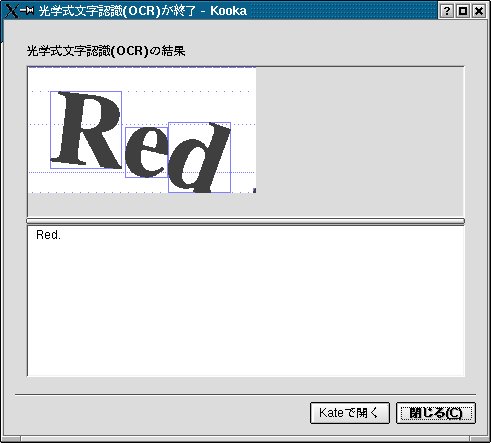The height and width of the screenshot is (443, 491).
Task: Click gray area below the OCR image preview
Action: (x=142, y=205)
